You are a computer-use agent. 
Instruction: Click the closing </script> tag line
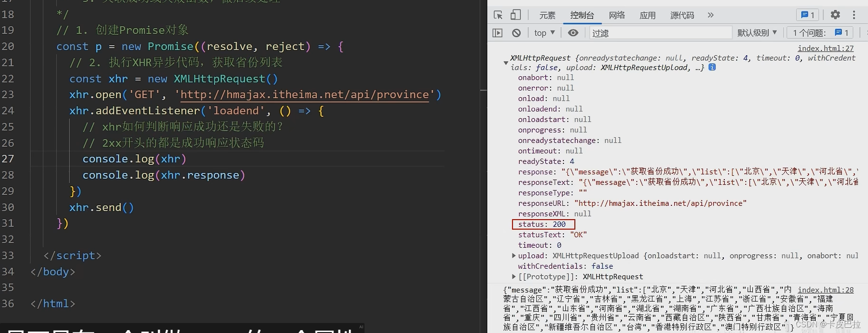pyautogui.click(x=72, y=256)
